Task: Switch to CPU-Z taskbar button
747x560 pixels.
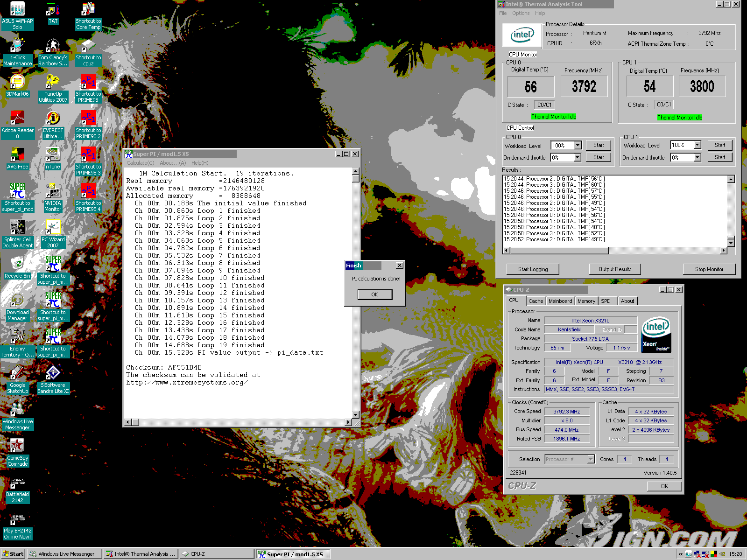Action: click(x=216, y=554)
